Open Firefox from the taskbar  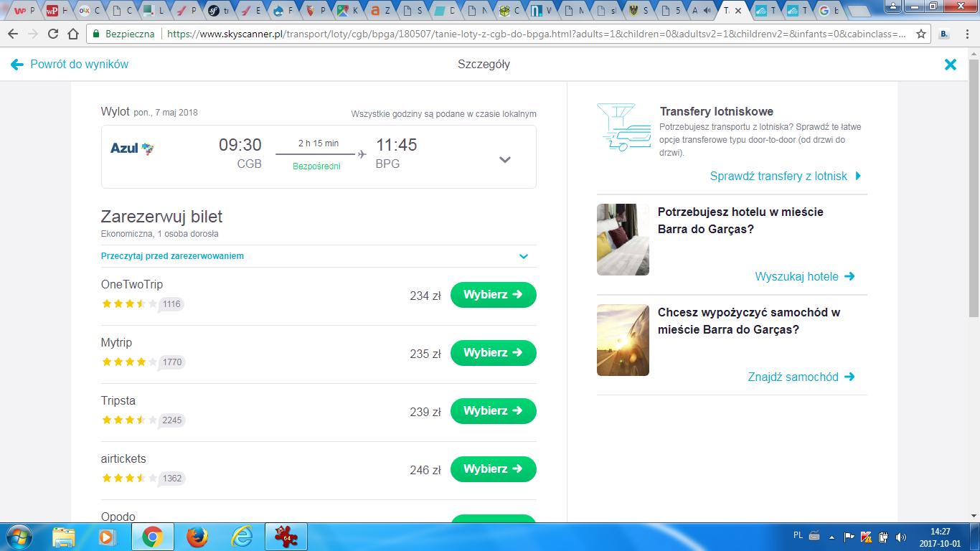click(x=197, y=537)
